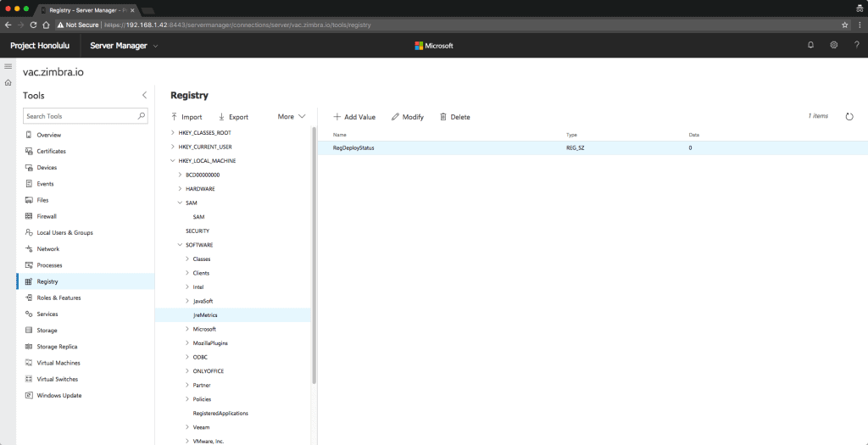This screenshot has height=445, width=868.
Task: Click the browser reload button
Action: point(33,25)
